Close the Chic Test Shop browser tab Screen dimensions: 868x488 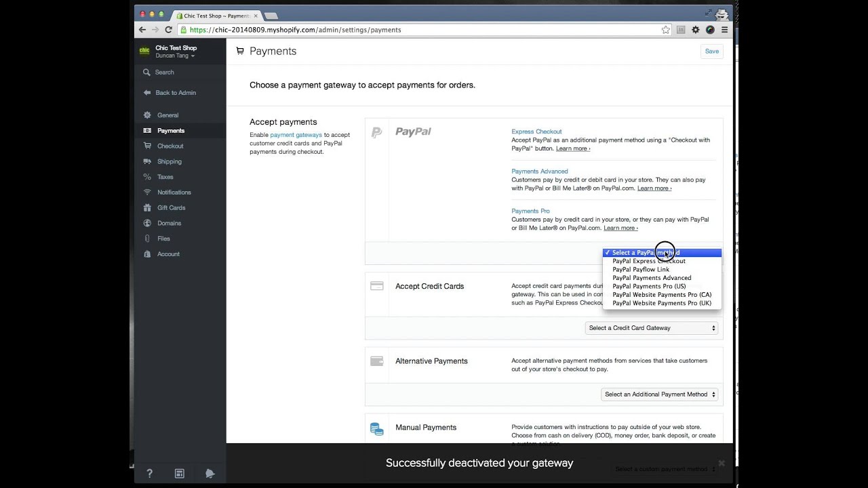click(x=256, y=16)
